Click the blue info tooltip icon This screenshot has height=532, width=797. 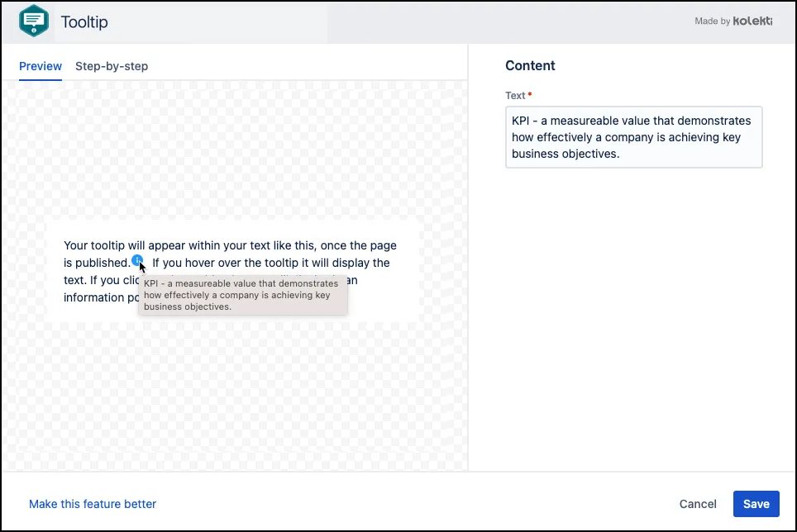[x=136, y=260]
